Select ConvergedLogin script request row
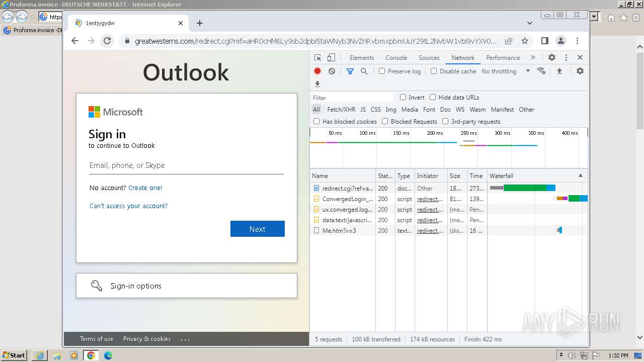The width and height of the screenshot is (644, 362). tap(449, 199)
